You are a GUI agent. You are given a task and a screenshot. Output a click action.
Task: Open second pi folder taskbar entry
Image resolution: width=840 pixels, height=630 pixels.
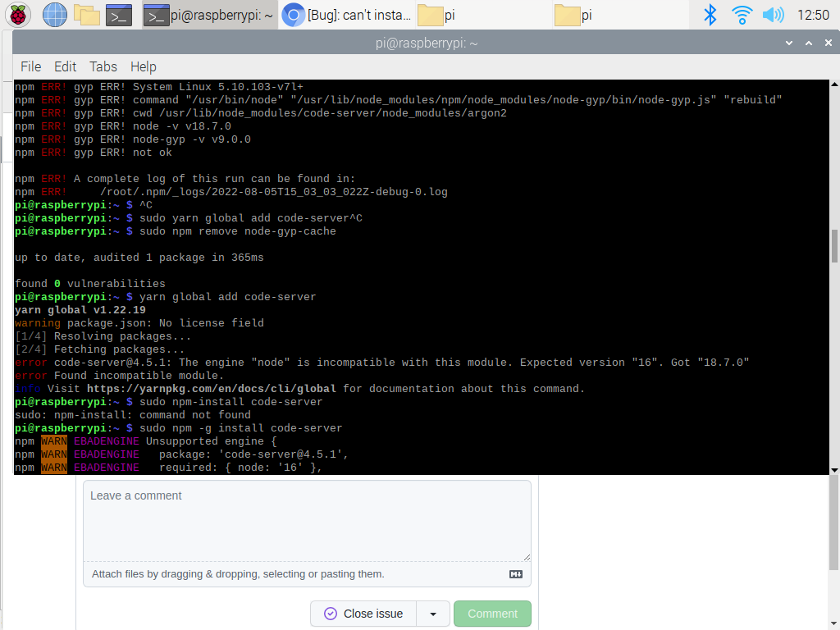(x=620, y=15)
